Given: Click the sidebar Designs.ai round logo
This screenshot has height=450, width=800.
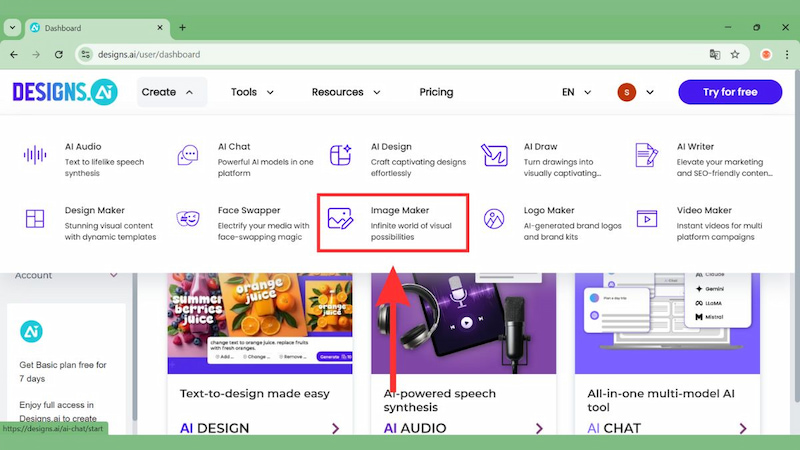Looking at the screenshot, I should (x=31, y=332).
